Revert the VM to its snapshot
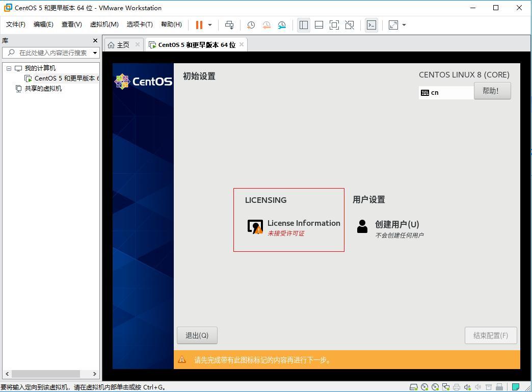The width and height of the screenshot is (532, 392). [x=266, y=24]
